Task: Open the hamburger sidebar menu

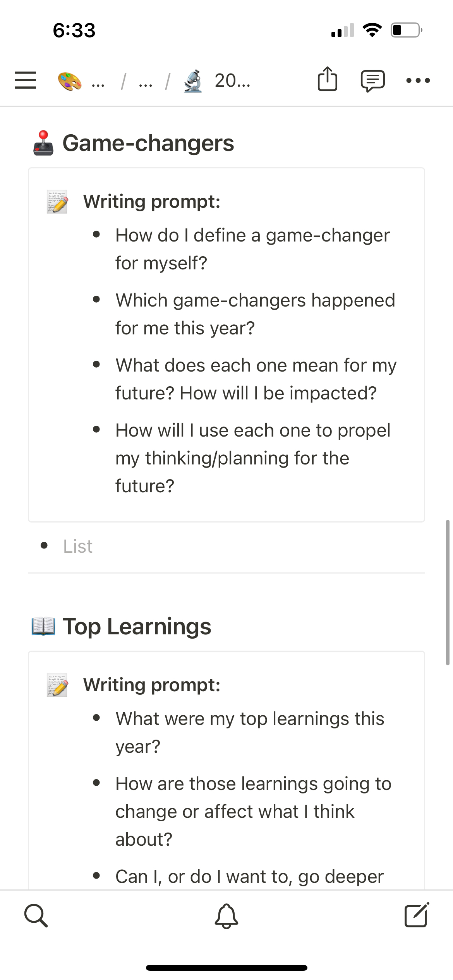Action: (x=26, y=81)
